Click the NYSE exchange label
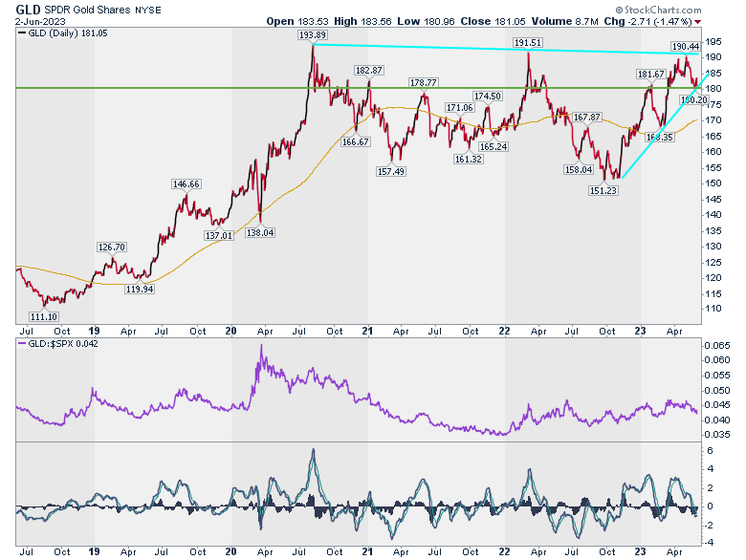The image size is (746, 560). tap(148, 10)
